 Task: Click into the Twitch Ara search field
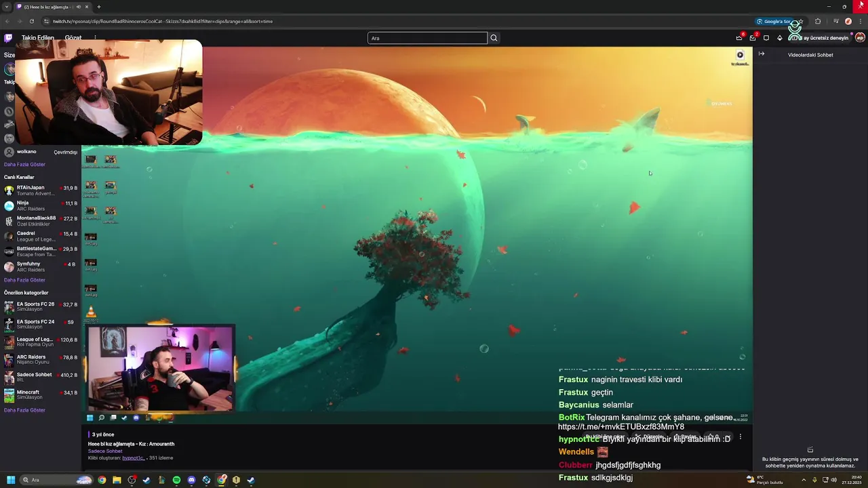[427, 38]
